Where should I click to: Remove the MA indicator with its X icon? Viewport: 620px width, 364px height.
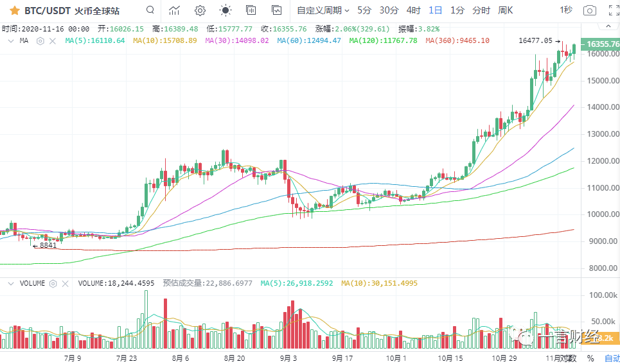coord(51,40)
